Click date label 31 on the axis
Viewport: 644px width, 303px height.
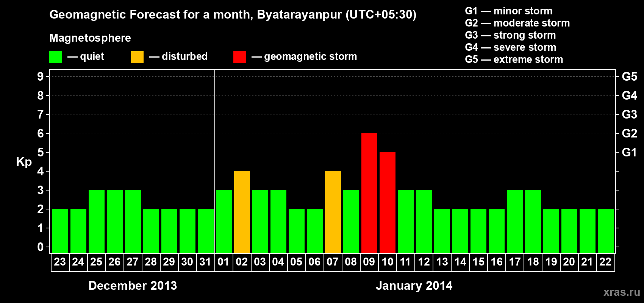(205, 262)
